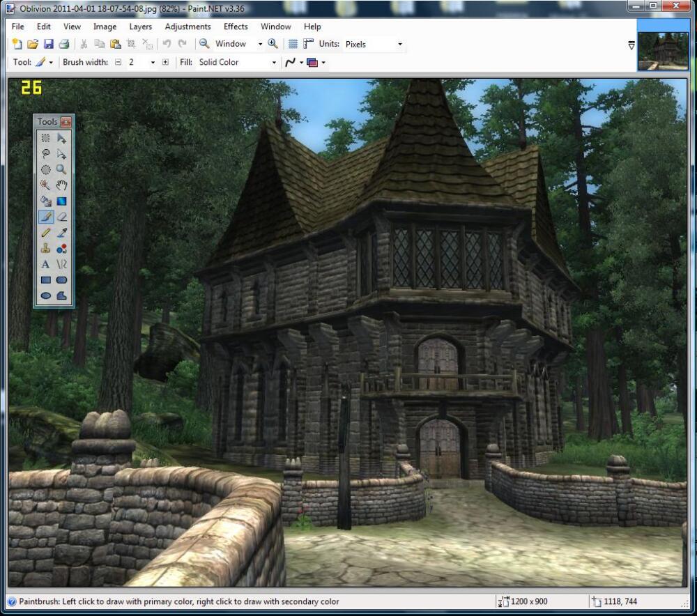
Task: Create a new image
Action: [x=17, y=44]
